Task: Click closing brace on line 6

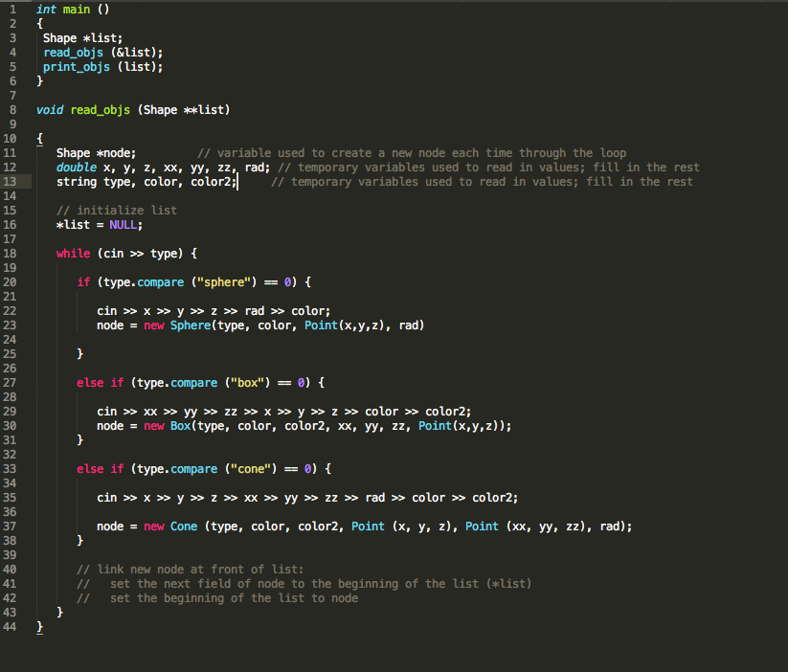Action: click(39, 81)
